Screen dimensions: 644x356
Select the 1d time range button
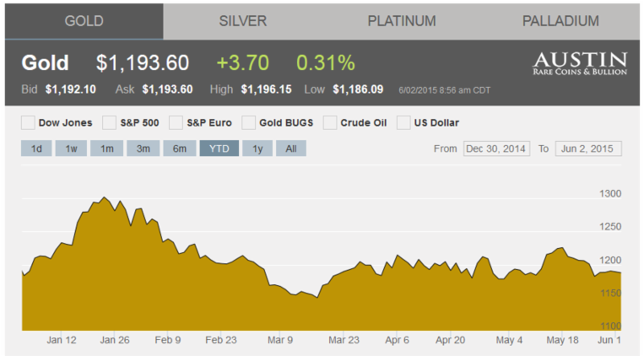(x=36, y=148)
